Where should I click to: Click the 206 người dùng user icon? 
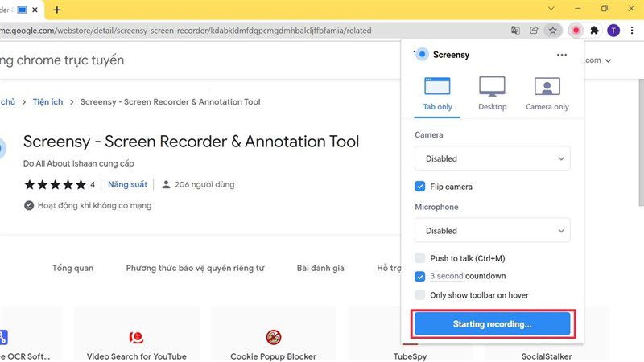[x=166, y=185]
